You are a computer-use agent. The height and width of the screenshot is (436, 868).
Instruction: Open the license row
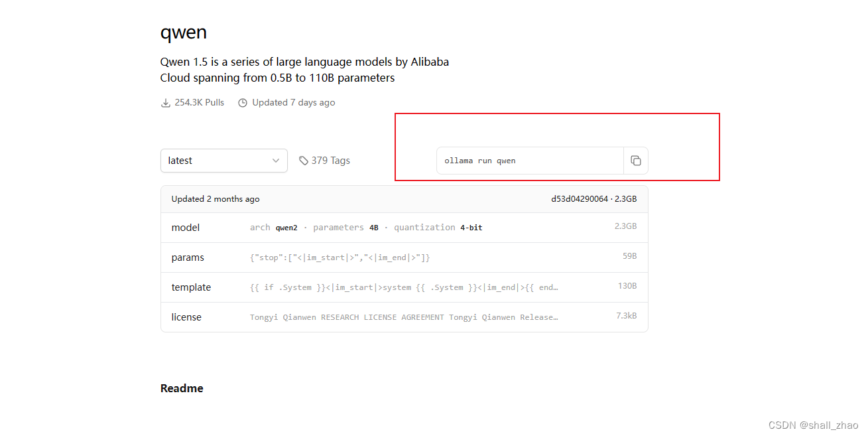(404, 317)
